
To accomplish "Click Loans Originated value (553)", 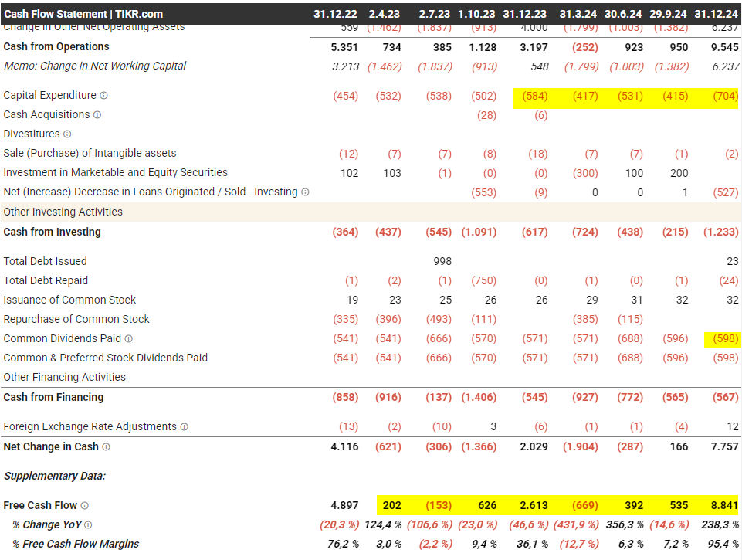I will pyautogui.click(x=483, y=192).
